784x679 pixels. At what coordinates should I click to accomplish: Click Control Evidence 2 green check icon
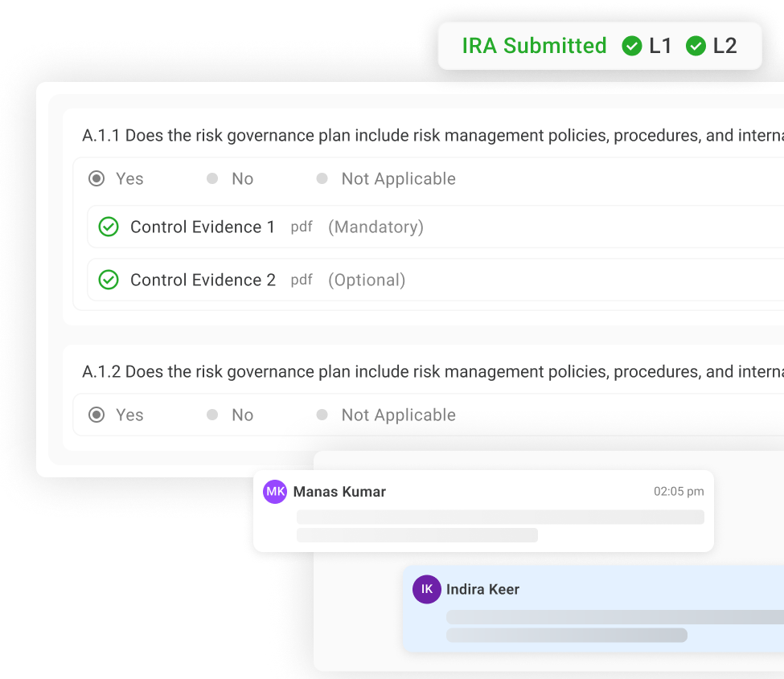(x=109, y=280)
